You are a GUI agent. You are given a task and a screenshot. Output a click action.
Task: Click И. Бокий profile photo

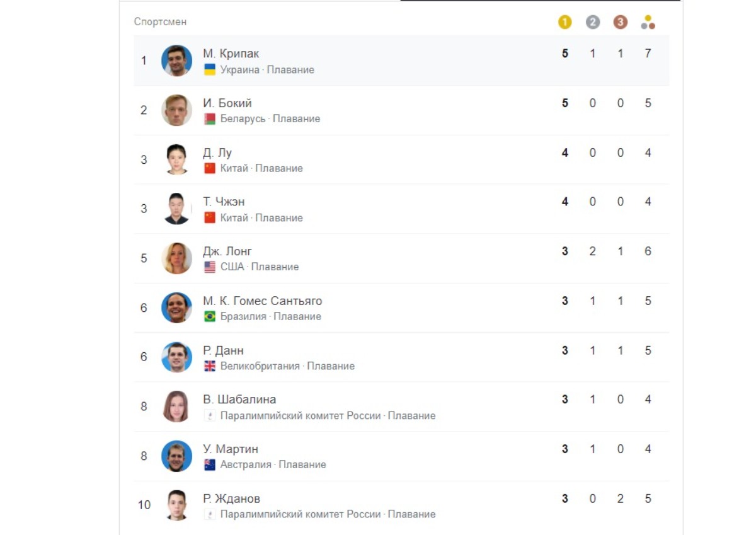click(x=176, y=110)
